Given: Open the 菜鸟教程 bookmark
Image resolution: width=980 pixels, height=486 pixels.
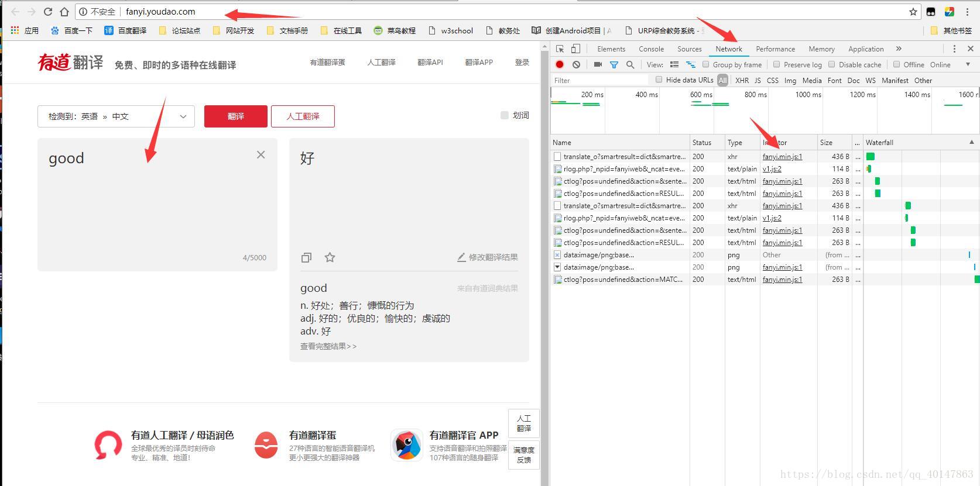Looking at the screenshot, I should [x=395, y=30].
